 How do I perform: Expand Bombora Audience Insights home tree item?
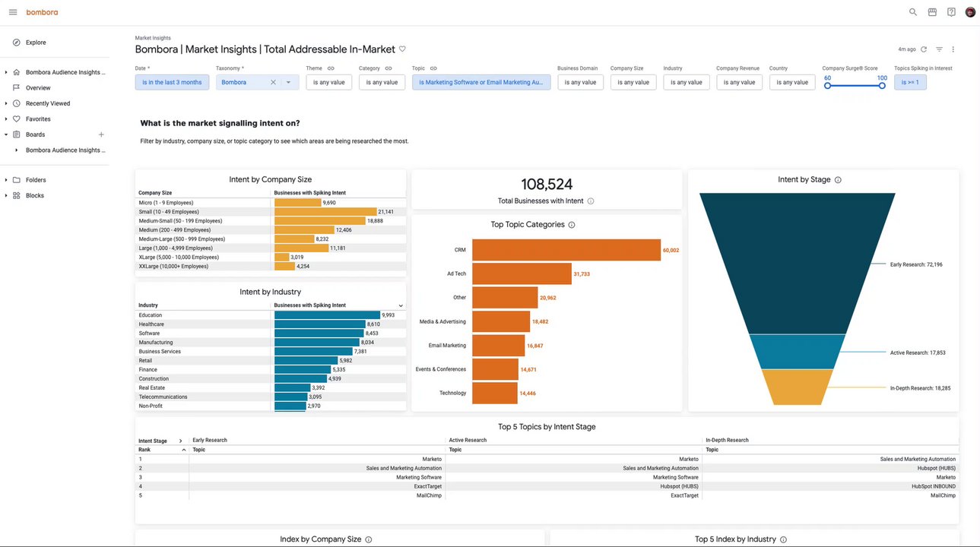point(6,72)
